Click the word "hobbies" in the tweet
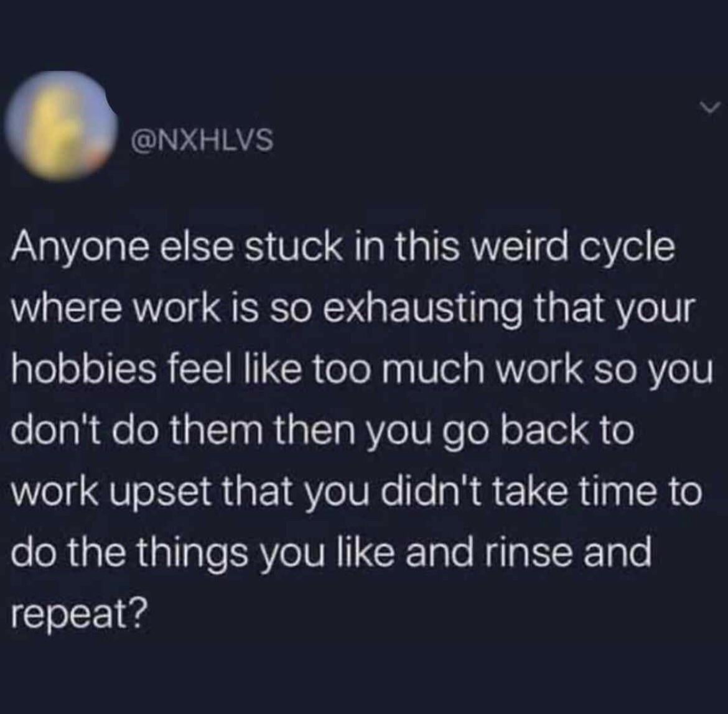Image resolution: width=728 pixels, height=714 pixels. point(83,370)
